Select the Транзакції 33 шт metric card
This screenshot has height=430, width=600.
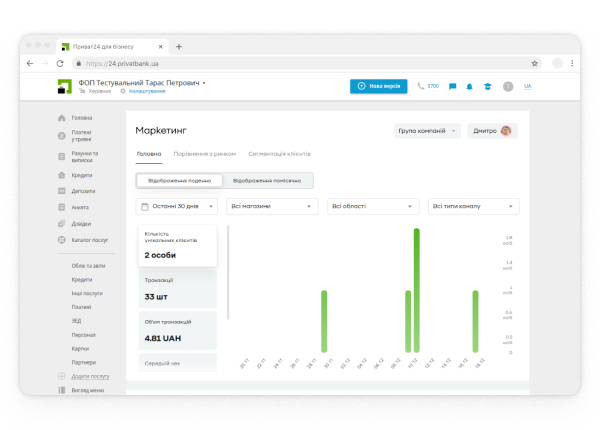(x=178, y=290)
